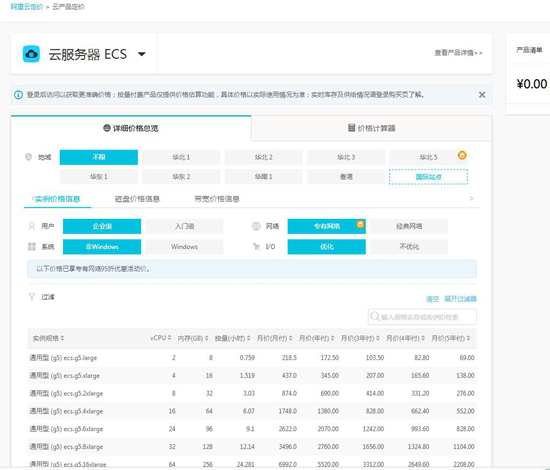Sort by 月价(年付) column
The height and width of the screenshot is (470, 550).
(x=317, y=338)
